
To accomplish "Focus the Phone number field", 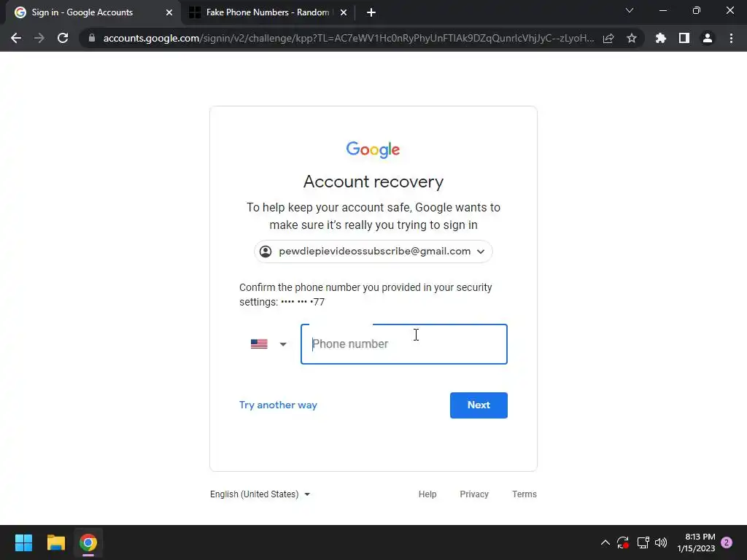I will (404, 344).
